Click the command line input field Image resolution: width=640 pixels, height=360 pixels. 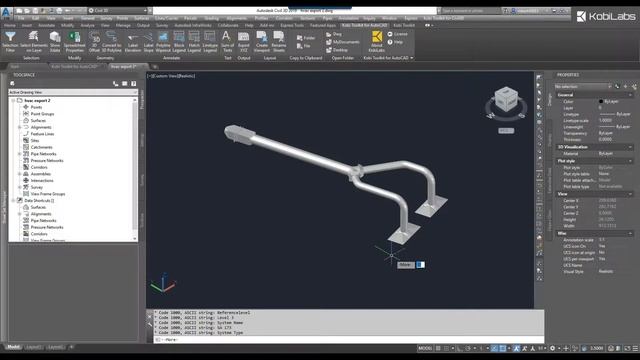[x=349, y=340]
